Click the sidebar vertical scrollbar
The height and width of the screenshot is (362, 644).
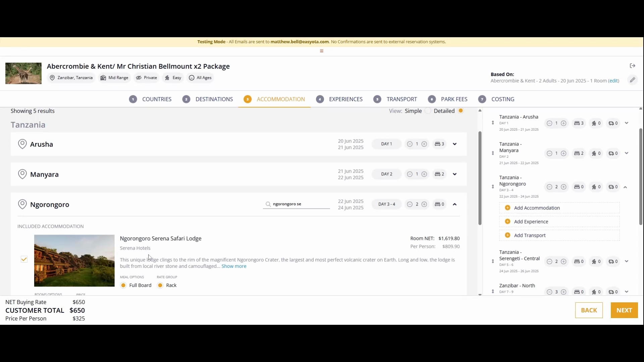click(641, 176)
